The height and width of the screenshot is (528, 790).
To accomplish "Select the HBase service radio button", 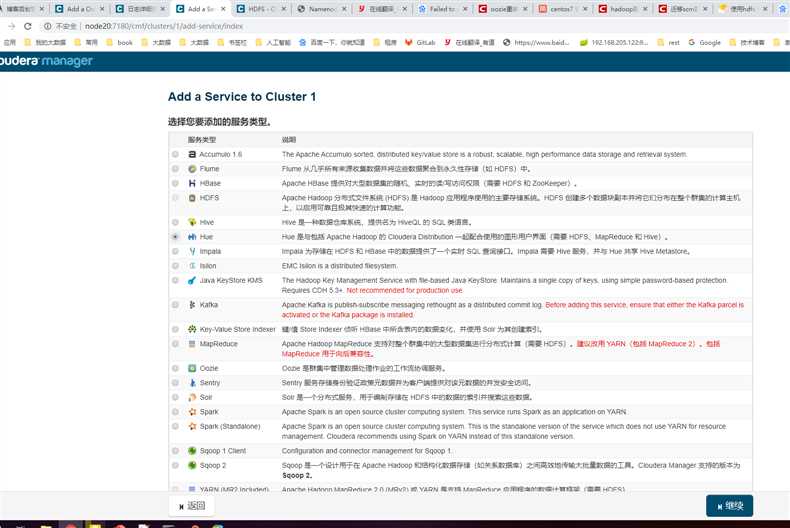I will (175, 183).
